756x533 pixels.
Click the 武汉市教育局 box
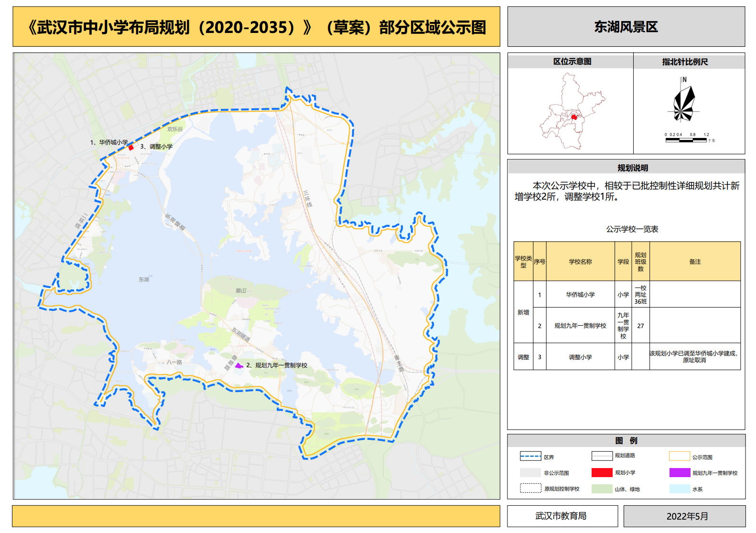tap(562, 516)
